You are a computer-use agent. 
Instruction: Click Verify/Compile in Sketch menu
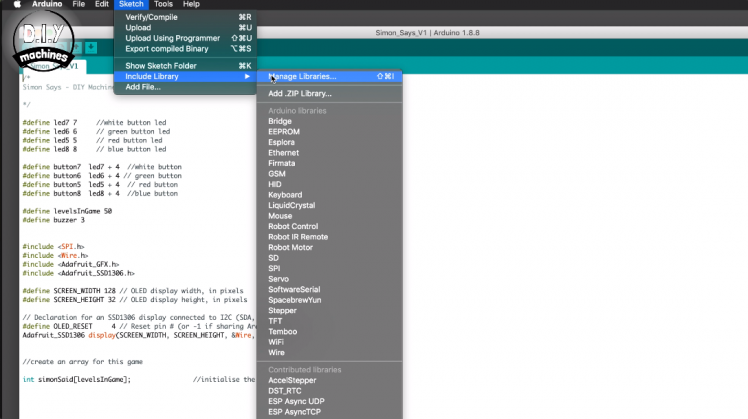(x=154, y=17)
